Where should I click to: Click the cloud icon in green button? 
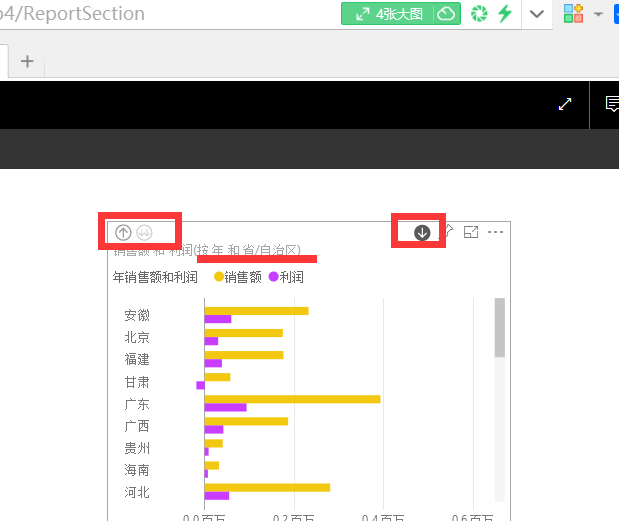click(446, 14)
